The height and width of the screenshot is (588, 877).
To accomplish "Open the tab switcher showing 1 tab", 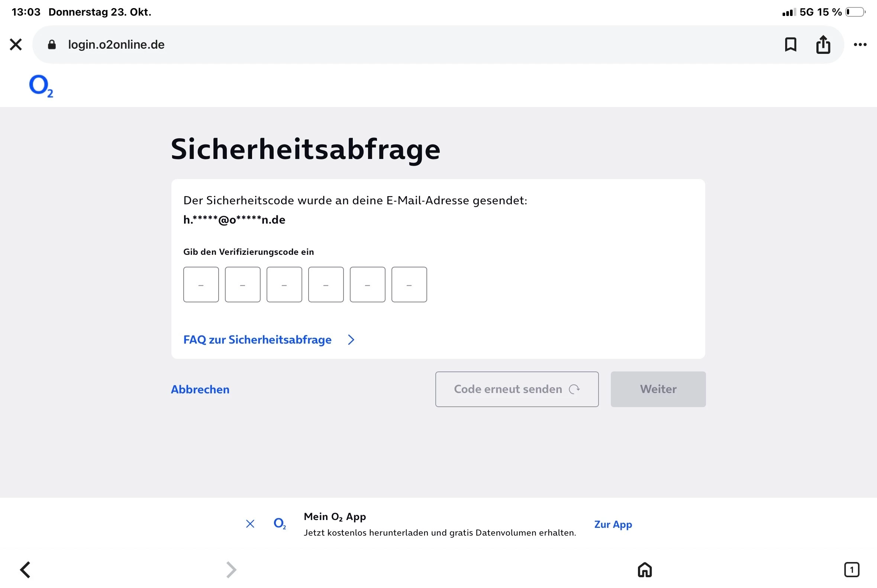I will (851, 570).
